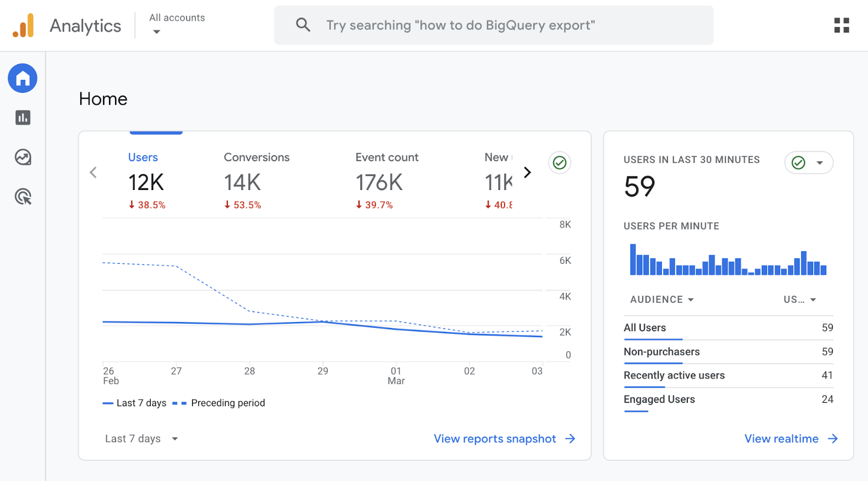Screen dimensions: 868x481
Task: Open Reports bar chart icon
Action: (23, 118)
